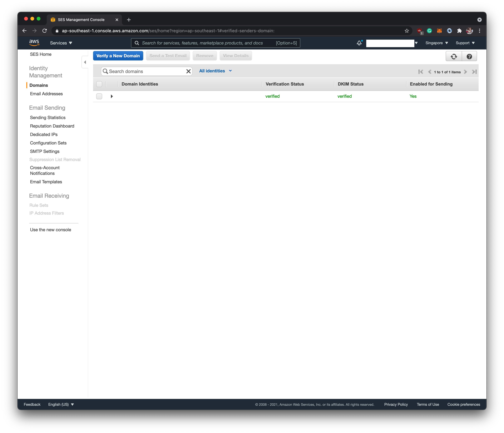Open the Services dropdown menu
The width and height of the screenshot is (504, 433).
pyautogui.click(x=61, y=43)
